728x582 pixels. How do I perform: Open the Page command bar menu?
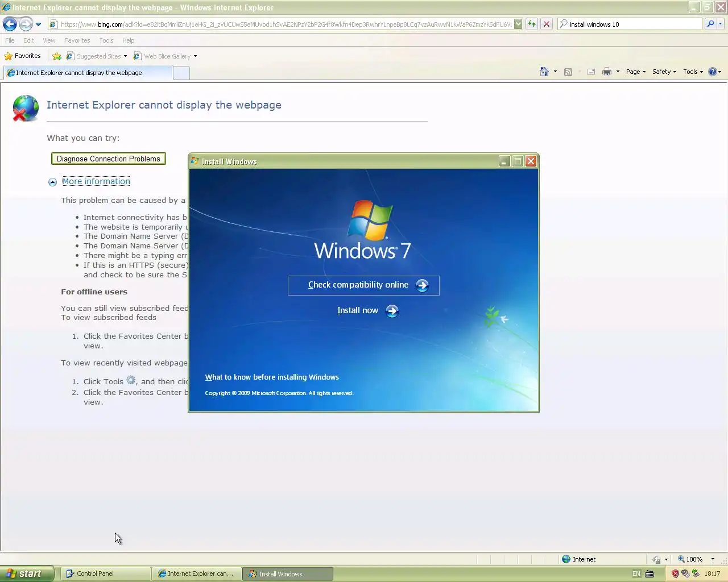tap(636, 72)
